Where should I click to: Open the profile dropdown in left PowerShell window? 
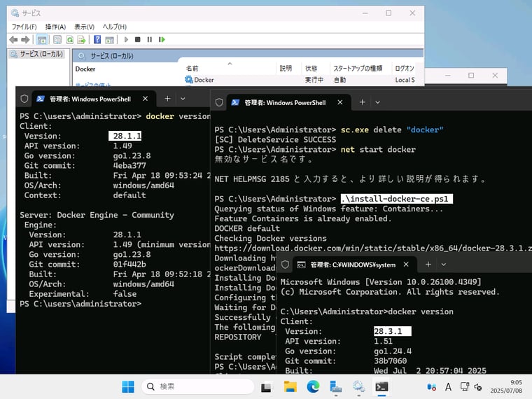click(183, 99)
